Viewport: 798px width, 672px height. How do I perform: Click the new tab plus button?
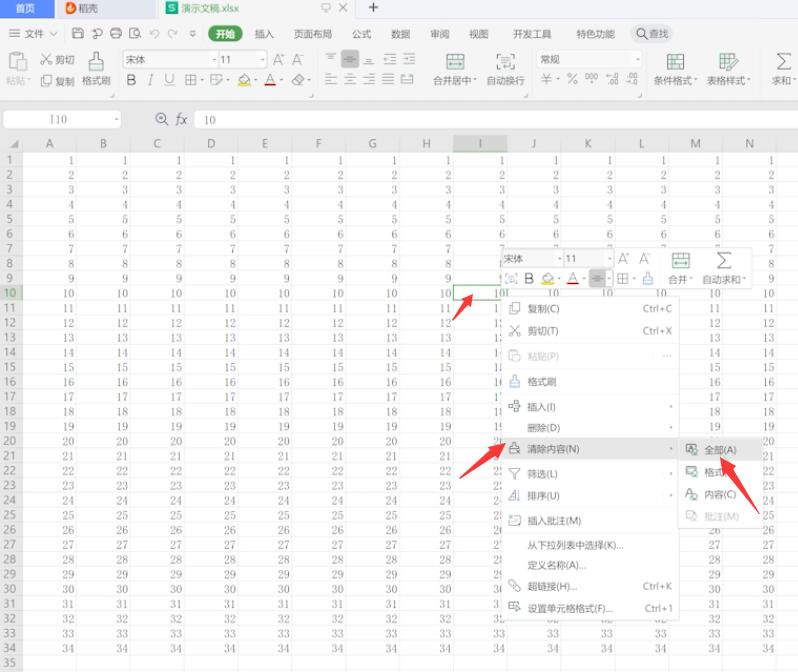tap(373, 7)
